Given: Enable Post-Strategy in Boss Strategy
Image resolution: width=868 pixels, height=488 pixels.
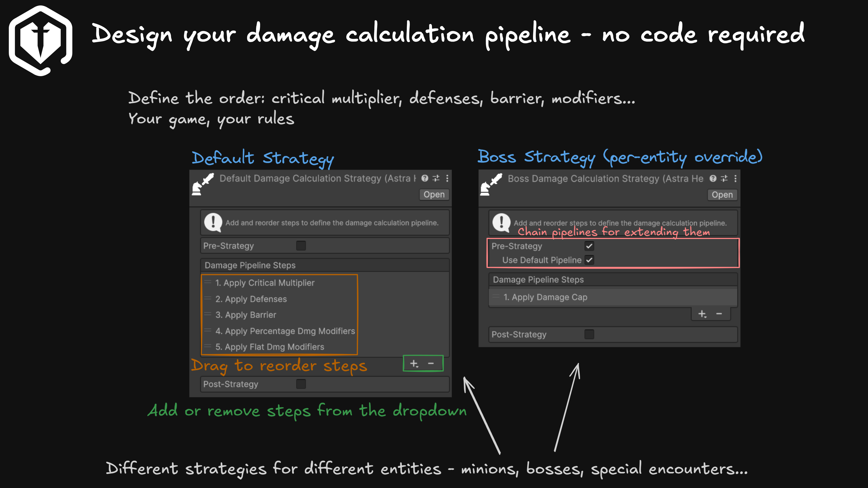Looking at the screenshot, I should pyautogui.click(x=589, y=334).
